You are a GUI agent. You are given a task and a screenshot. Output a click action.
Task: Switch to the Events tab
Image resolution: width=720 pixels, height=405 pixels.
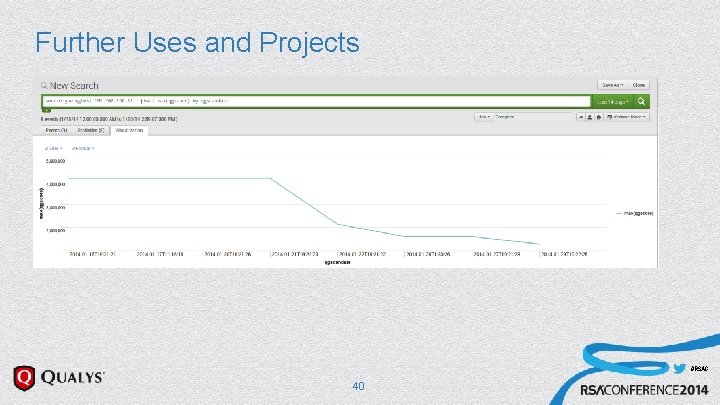click(x=56, y=130)
